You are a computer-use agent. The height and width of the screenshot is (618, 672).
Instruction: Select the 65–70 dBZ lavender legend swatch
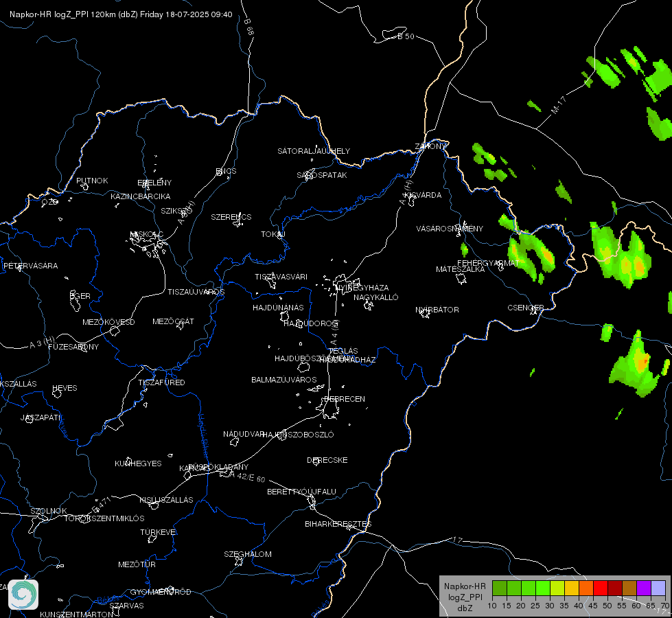coord(658,588)
